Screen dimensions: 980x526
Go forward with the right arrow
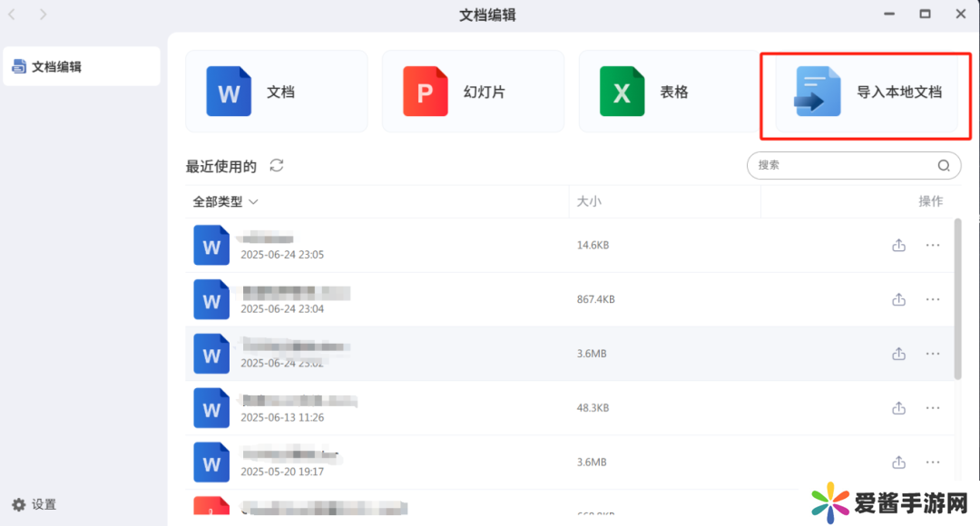tap(44, 15)
